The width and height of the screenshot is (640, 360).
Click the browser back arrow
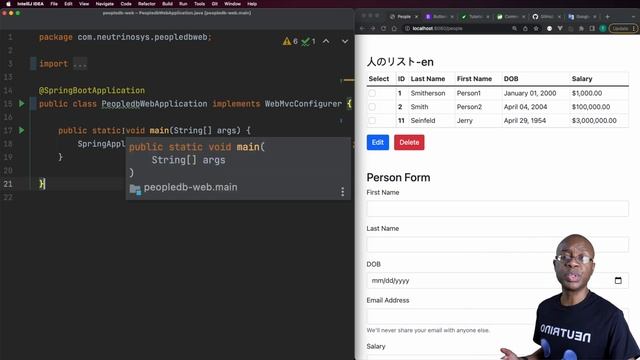pos(362,29)
